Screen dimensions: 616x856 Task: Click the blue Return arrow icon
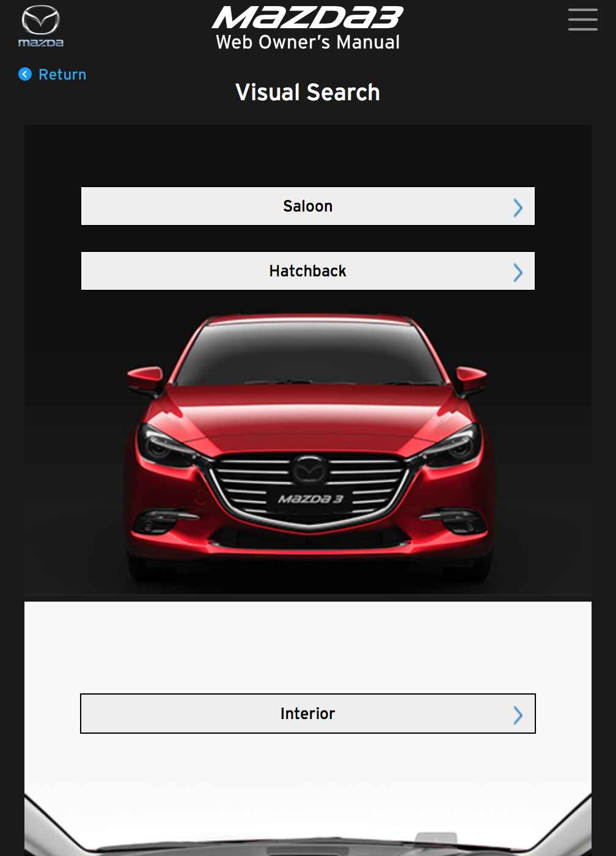pyautogui.click(x=25, y=74)
